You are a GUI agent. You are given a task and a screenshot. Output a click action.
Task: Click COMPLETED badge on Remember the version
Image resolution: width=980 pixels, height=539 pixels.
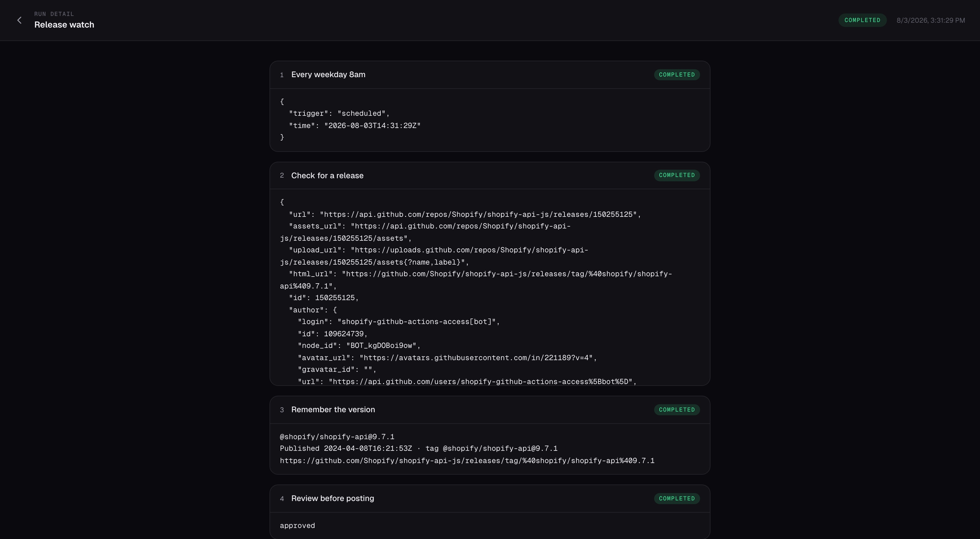pos(677,410)
